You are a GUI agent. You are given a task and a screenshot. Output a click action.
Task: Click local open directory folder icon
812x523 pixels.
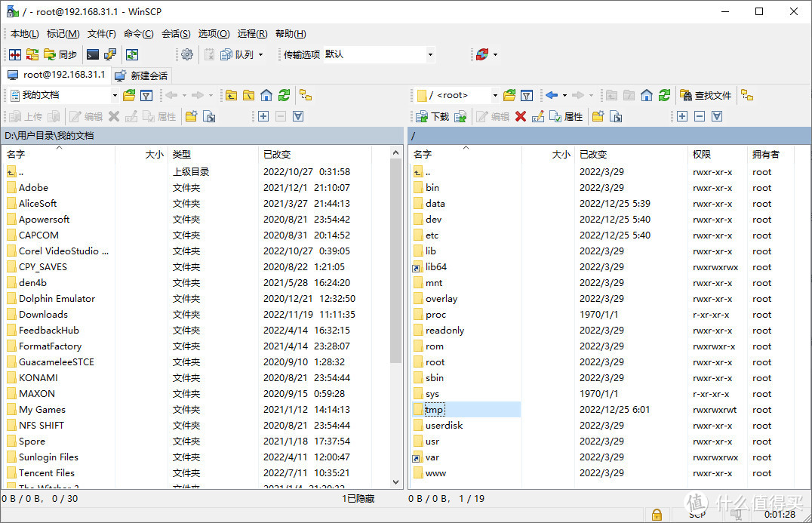pos(129,95)
